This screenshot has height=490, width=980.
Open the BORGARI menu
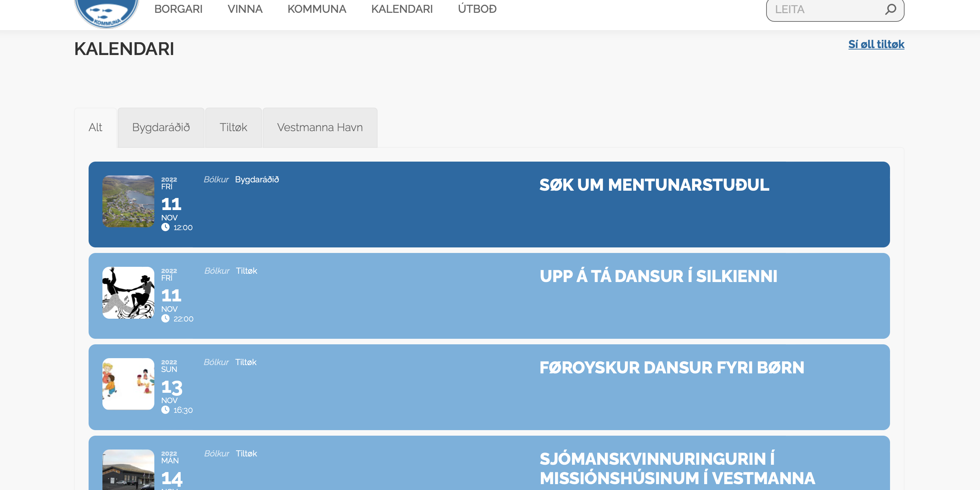tap(178, 9)
